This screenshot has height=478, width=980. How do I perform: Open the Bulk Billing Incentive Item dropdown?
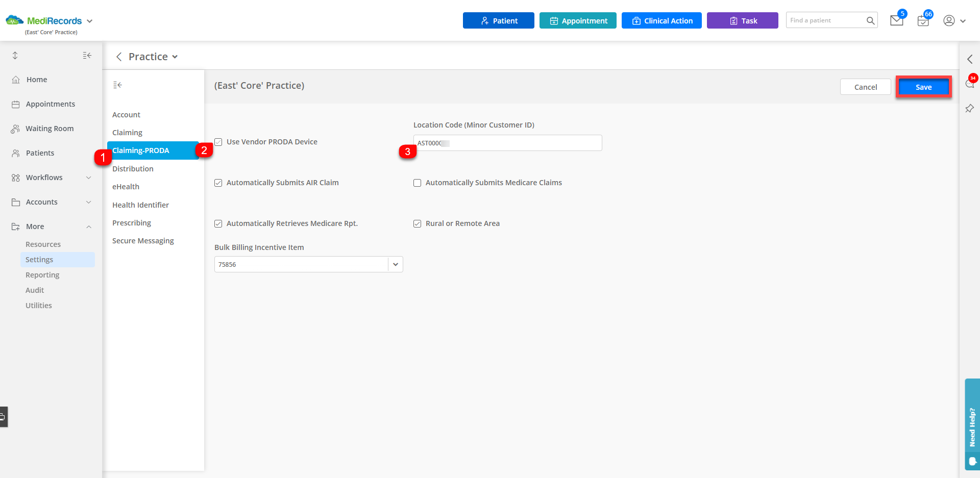[309, 264]
